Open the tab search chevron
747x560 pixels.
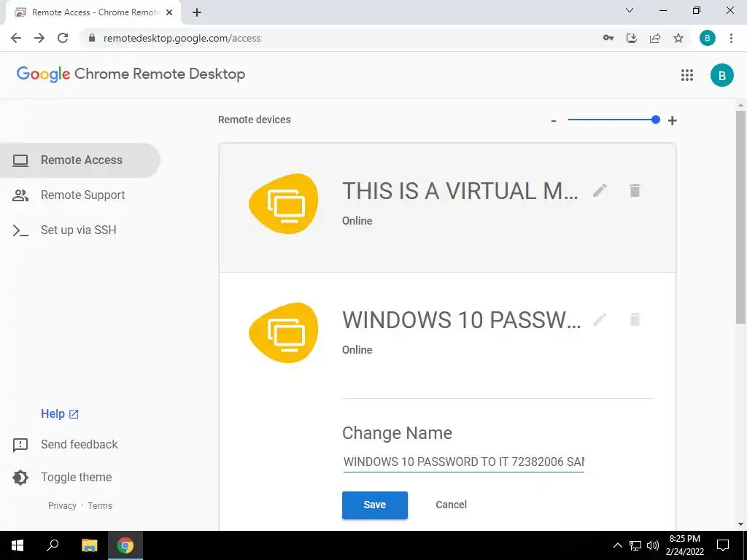(x=630, y=10)
